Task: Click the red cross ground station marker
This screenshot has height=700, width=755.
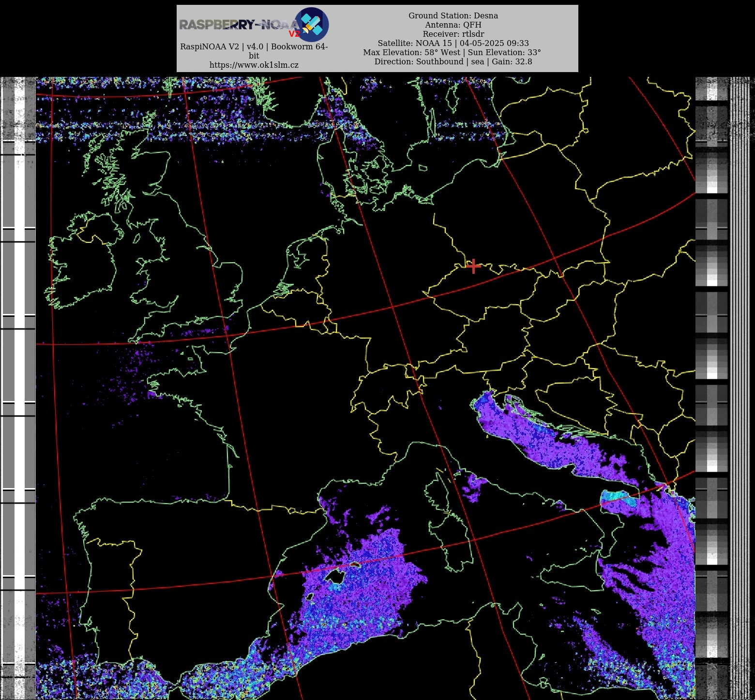Action: (x=473, y=266)
